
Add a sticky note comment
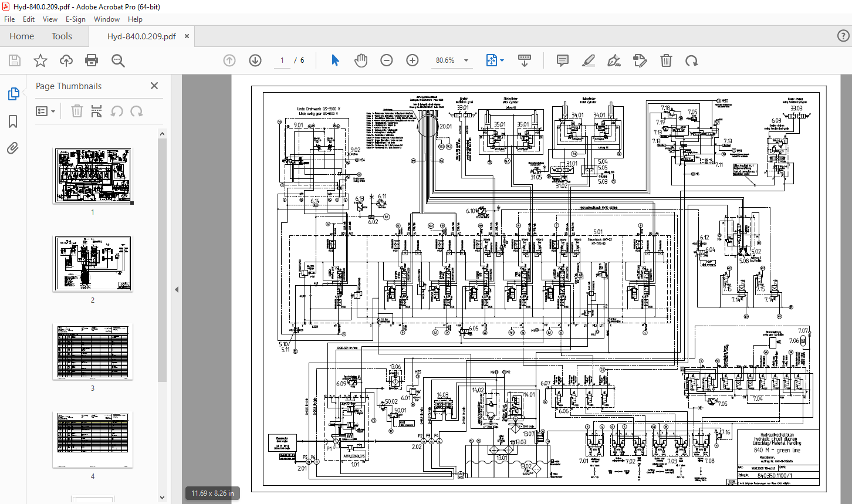[x=563, y=60]
